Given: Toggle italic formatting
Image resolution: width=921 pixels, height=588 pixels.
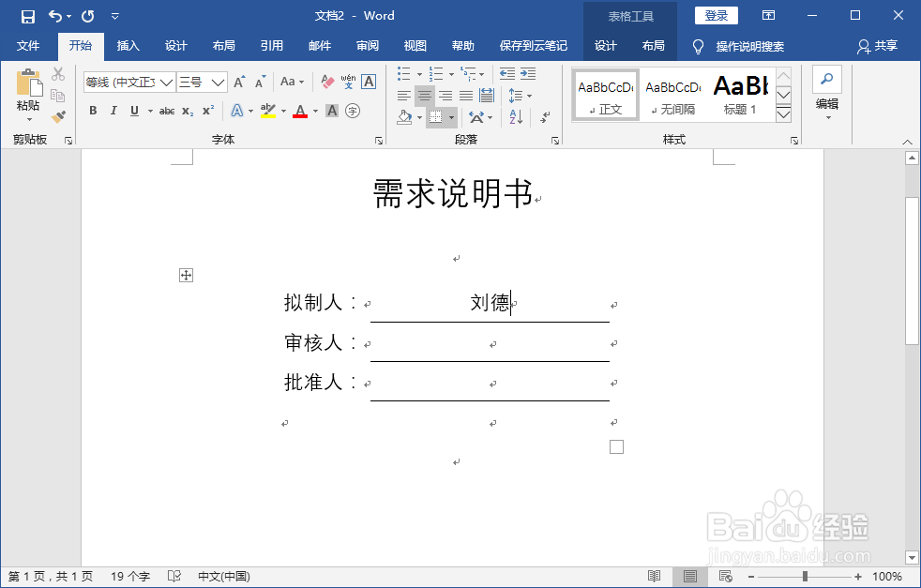Looking at the screenshot, I should pos(113,111).
